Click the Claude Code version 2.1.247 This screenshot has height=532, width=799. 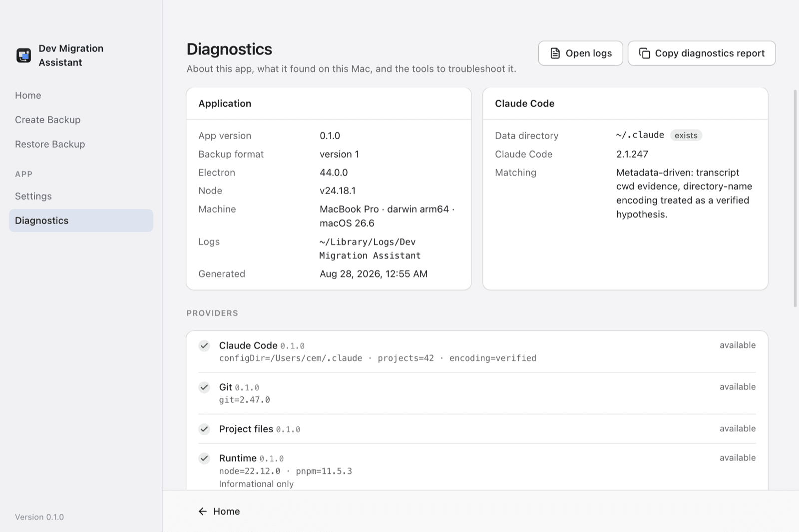tap(632, 154)
